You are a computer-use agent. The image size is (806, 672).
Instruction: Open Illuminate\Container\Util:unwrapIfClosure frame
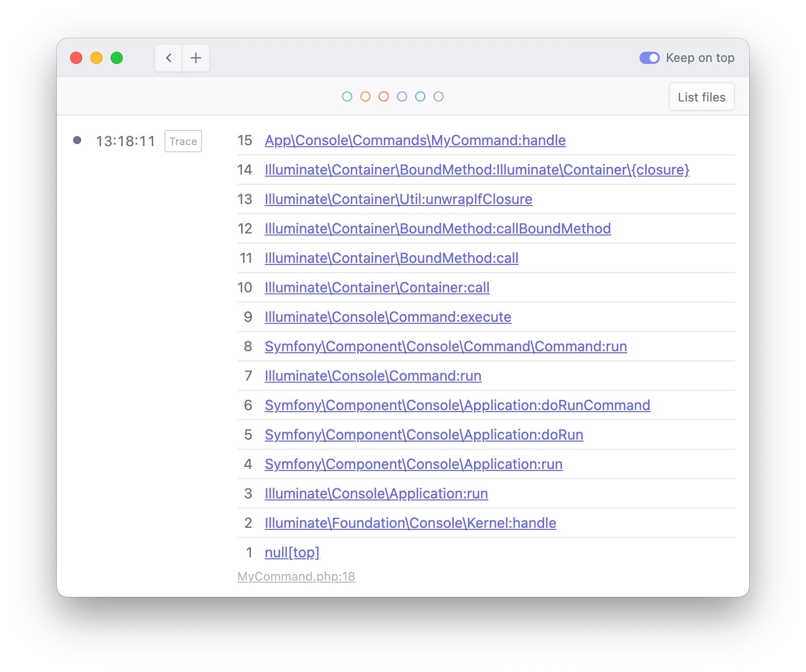pos(398,199)
